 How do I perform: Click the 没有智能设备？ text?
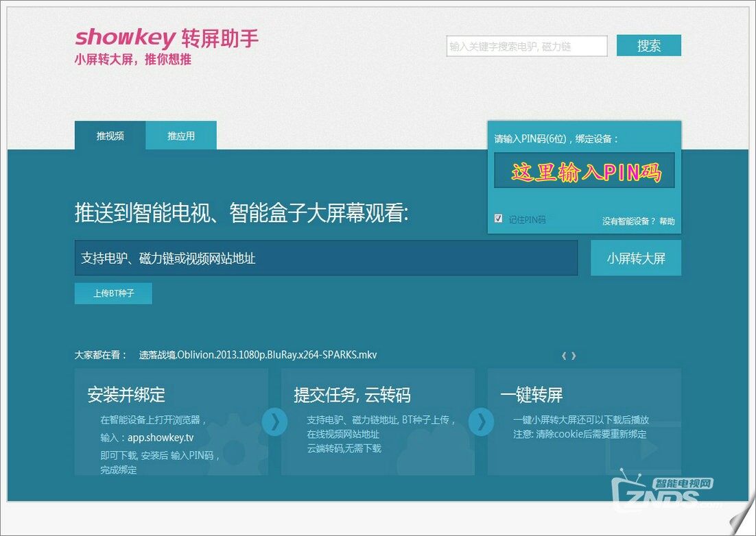628,221
